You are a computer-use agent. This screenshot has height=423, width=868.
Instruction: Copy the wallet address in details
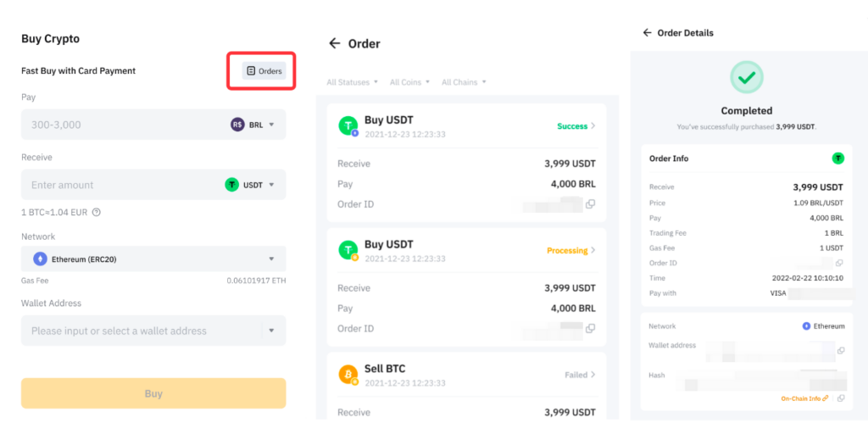pos(841,350)
